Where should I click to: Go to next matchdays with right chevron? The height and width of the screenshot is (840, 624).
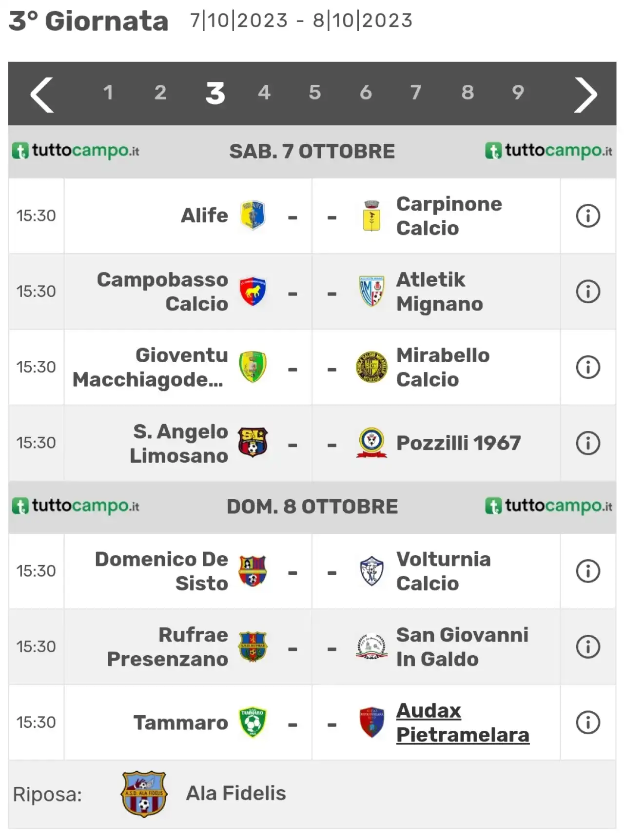pos(585,95)
